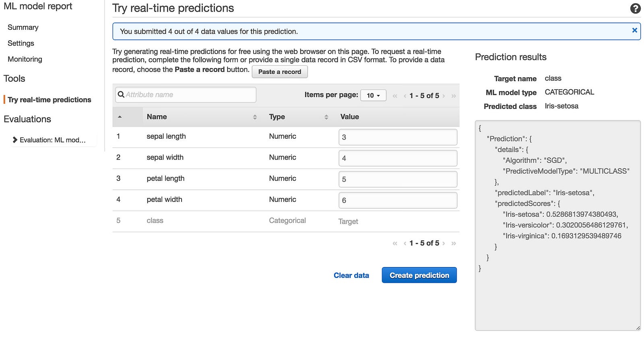Open the Items per page dropdown
The width and height of the screenshot is (644, 339).
click(373, 95)
